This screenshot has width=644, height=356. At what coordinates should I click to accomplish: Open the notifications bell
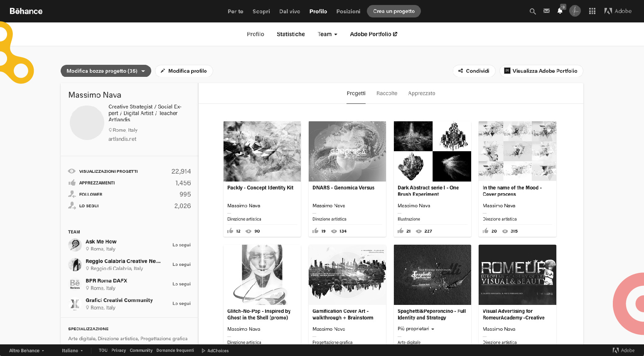pyautogui.click(x=560, y=11)
